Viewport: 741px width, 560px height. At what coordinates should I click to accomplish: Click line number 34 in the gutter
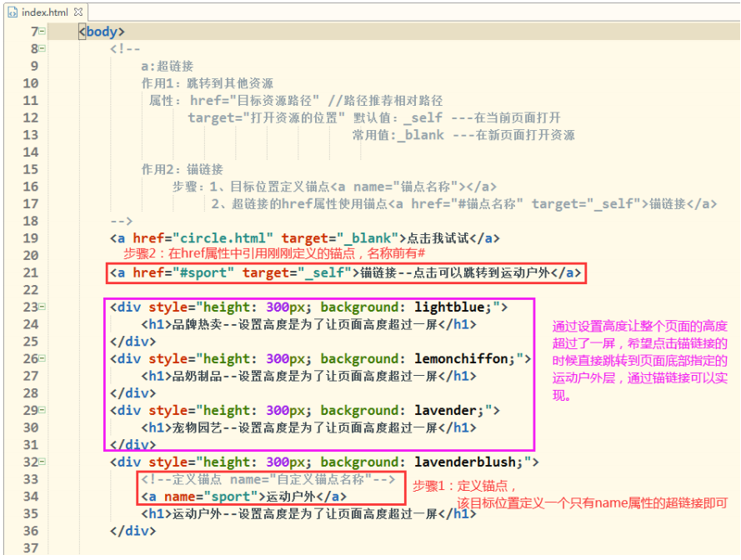click(x=31, y=496)
